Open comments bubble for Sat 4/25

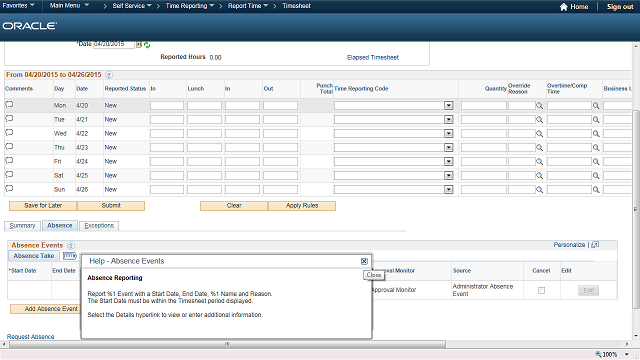coord(9,175)
